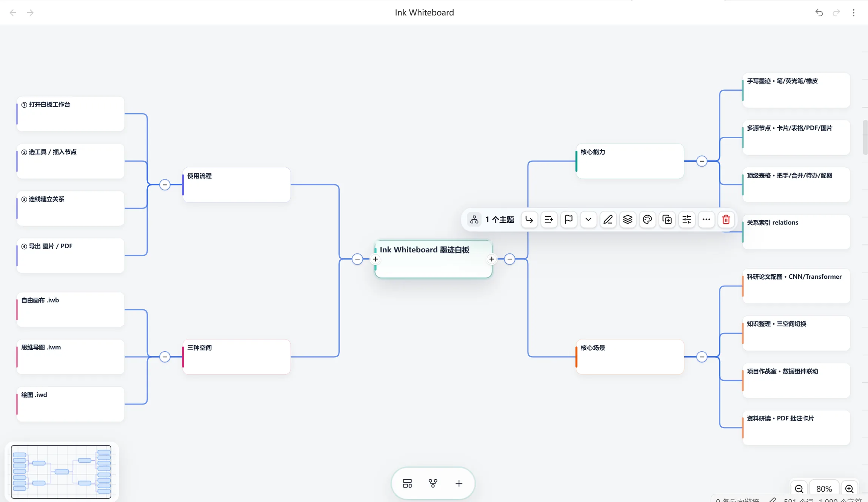The image size is (868, 502).
Task: Click the duplicate topic icon in toolbar
Action: pos(667,219)
